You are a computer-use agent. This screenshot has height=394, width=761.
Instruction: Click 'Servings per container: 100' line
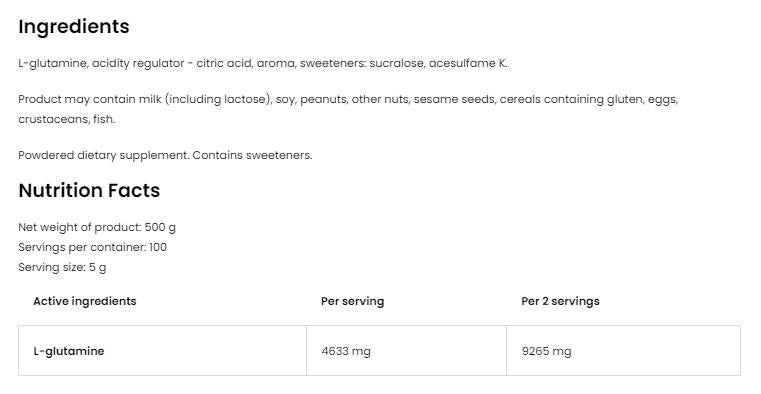[x=92, y=247]
